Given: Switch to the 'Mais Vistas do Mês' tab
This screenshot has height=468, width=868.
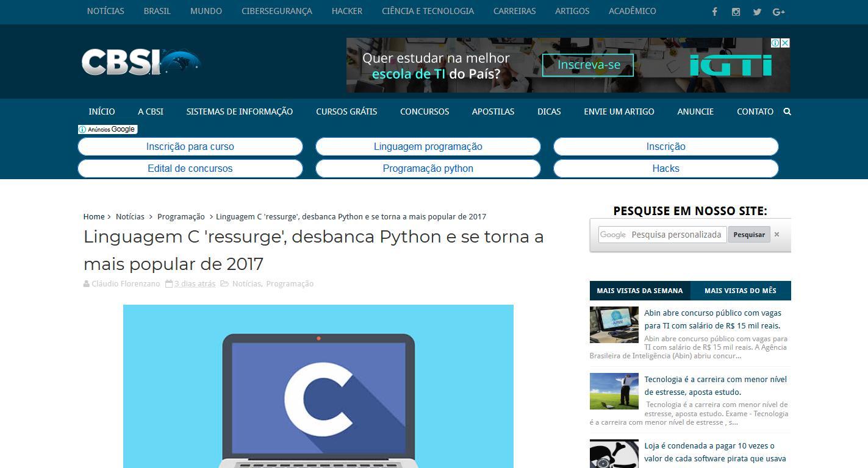Looking at the screenshot, I should coord(741,291).
